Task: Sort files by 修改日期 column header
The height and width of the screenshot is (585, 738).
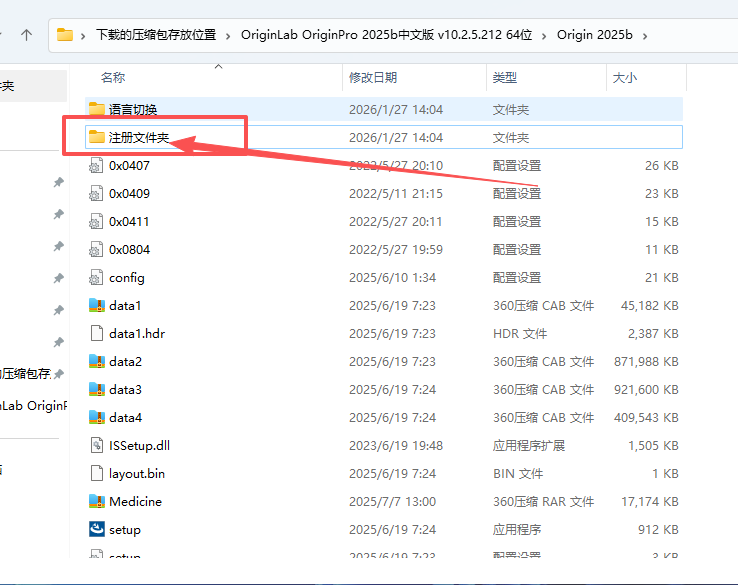Action: [373, 77]
